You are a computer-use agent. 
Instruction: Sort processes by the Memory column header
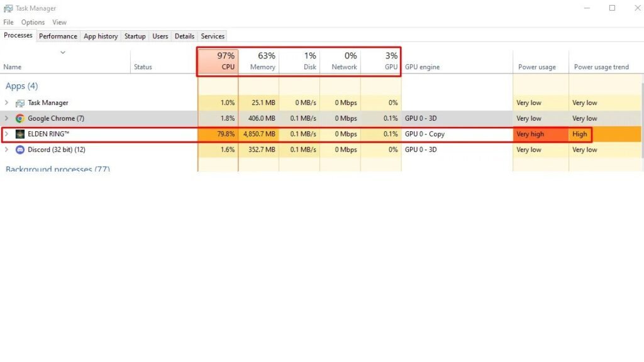tap(262, 61)
